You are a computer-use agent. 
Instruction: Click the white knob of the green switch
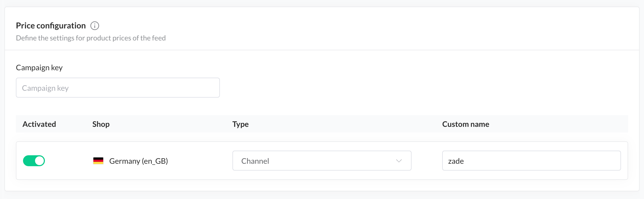coord(39,161)
